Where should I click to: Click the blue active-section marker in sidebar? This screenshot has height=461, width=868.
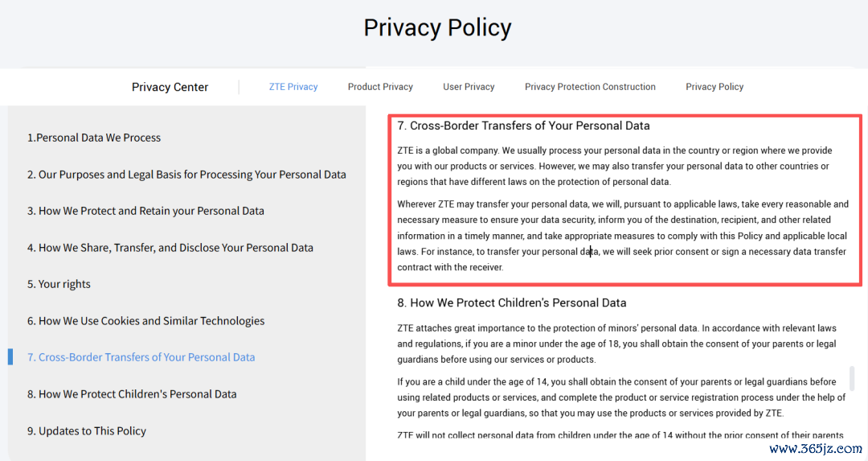coord(10,357)
